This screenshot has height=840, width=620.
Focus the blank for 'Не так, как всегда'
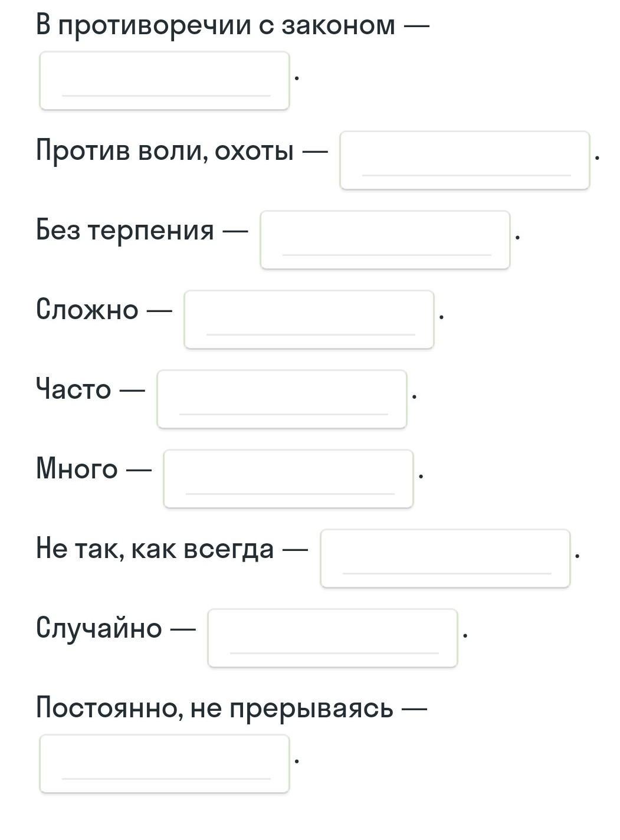(445, 559)
